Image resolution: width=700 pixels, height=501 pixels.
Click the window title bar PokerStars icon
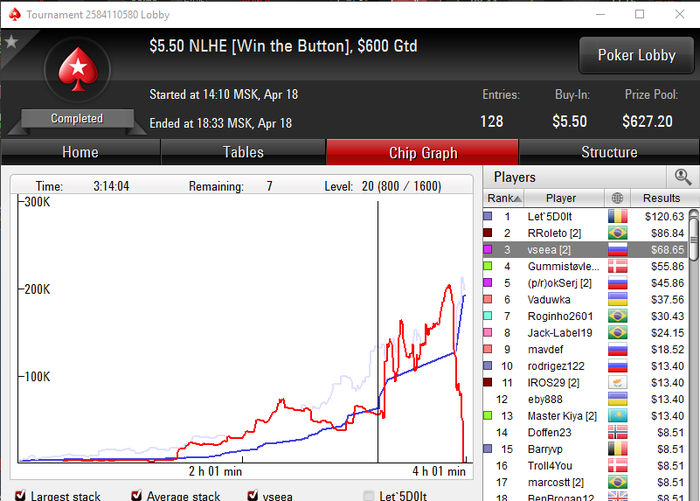15,14
